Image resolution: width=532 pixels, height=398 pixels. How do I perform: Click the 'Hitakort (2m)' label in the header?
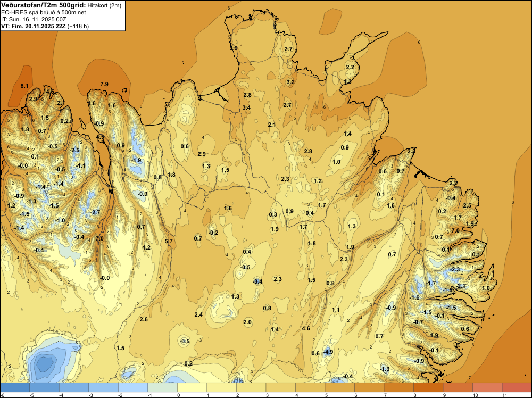tap(104, 5)
